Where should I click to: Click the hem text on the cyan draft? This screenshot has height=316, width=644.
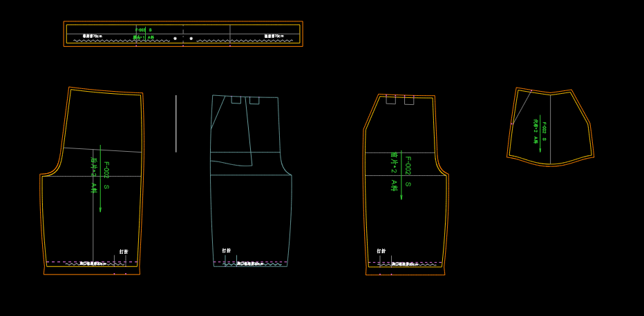(x=249, y=264)
